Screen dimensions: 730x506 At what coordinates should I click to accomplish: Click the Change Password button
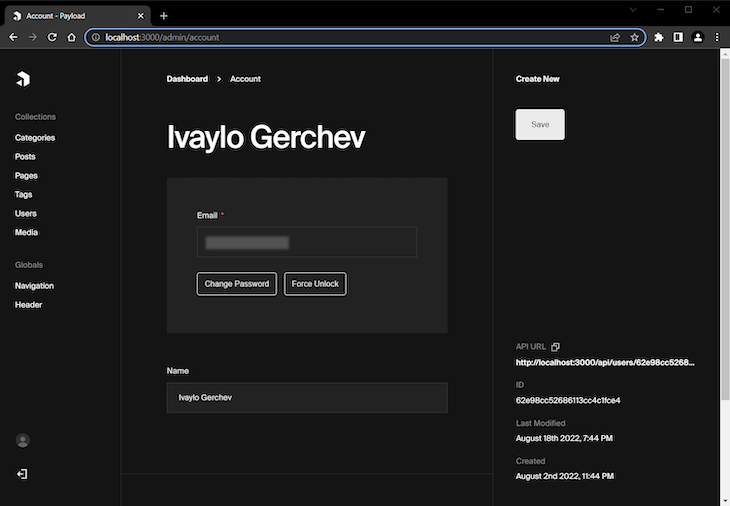(x=237, y=284)
